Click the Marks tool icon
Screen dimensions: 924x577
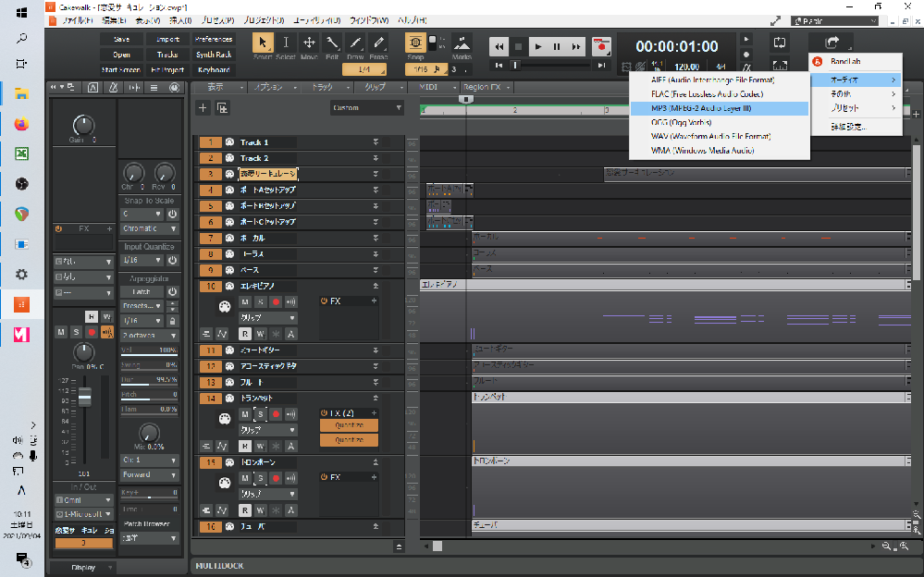[x=462, y=43]
